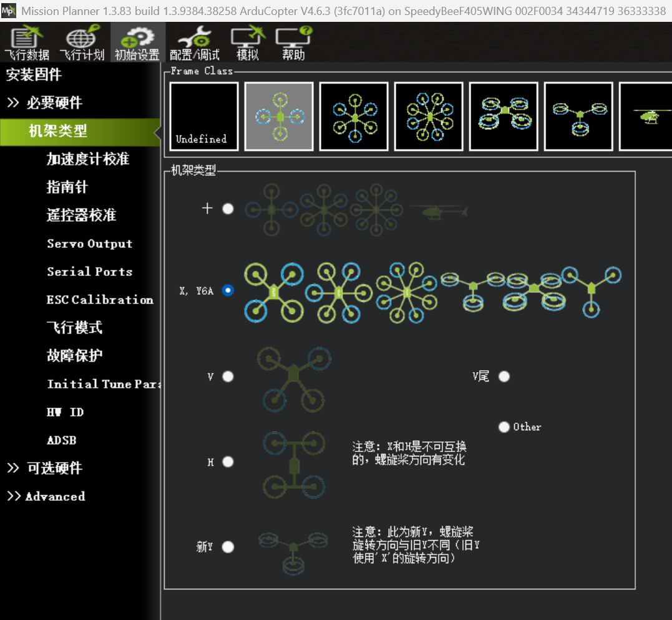Open 加速度计校准 accelerometer calibration
672x620 pixels.
(x=88, y=159)
